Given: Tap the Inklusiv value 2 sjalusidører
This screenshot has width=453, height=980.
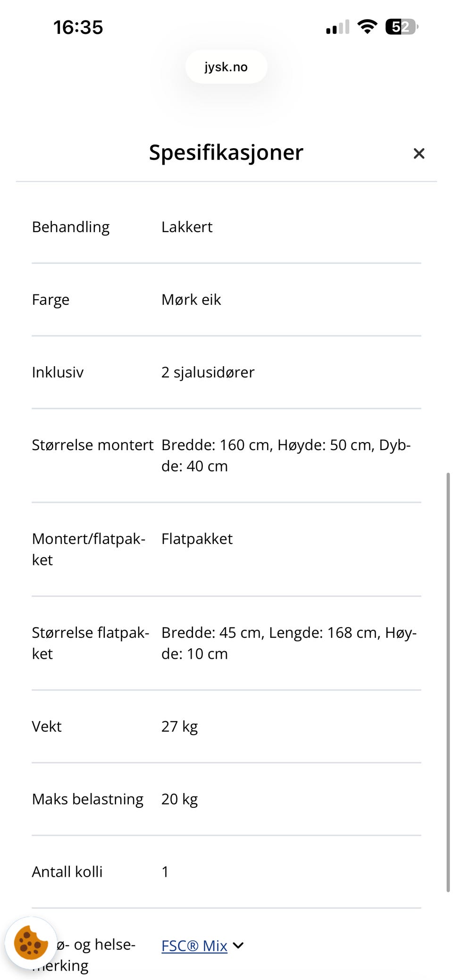Looking at the screenshot, I should 208,372.
